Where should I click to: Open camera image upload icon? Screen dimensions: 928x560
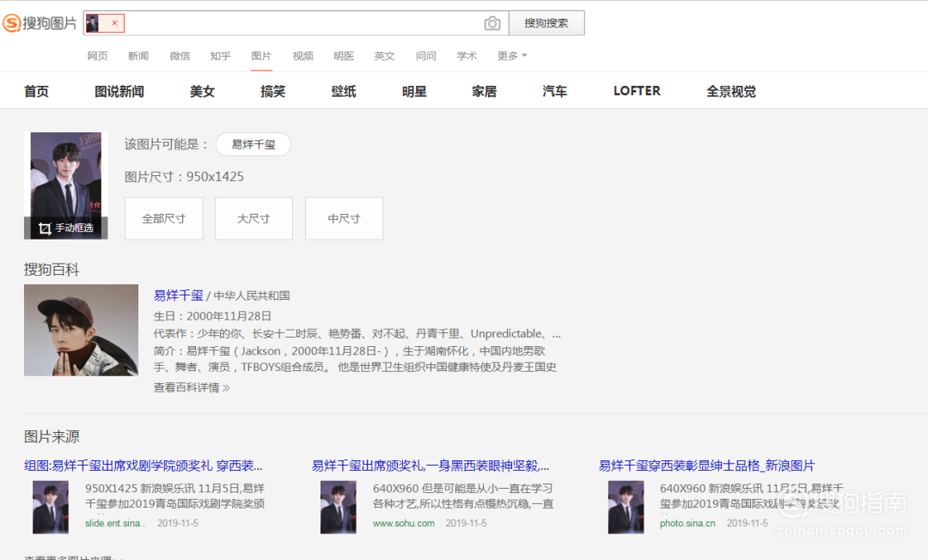click(x=491, y=23)
